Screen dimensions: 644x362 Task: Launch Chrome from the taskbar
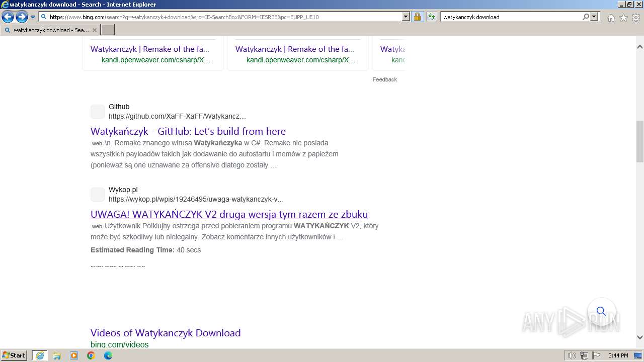(x=91, y=355)
